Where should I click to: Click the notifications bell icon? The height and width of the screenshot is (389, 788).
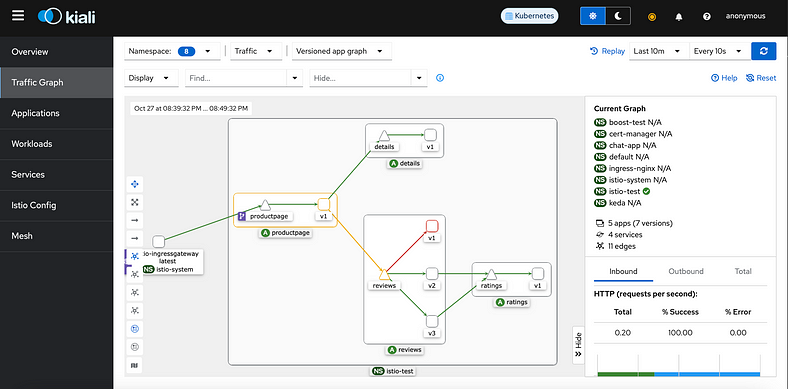(678, 17)
